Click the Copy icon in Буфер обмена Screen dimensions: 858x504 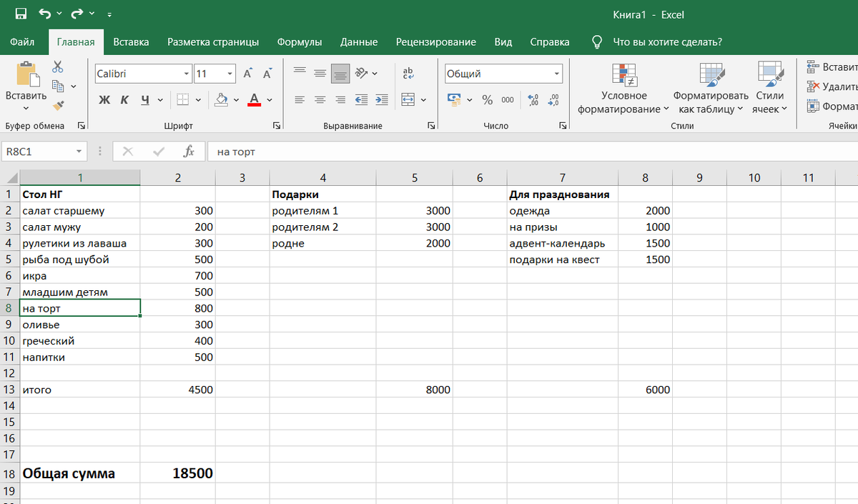click(58, 87)
